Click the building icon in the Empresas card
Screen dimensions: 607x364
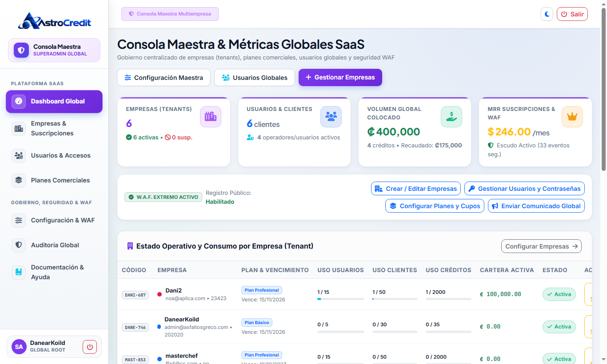pos(211,117)
